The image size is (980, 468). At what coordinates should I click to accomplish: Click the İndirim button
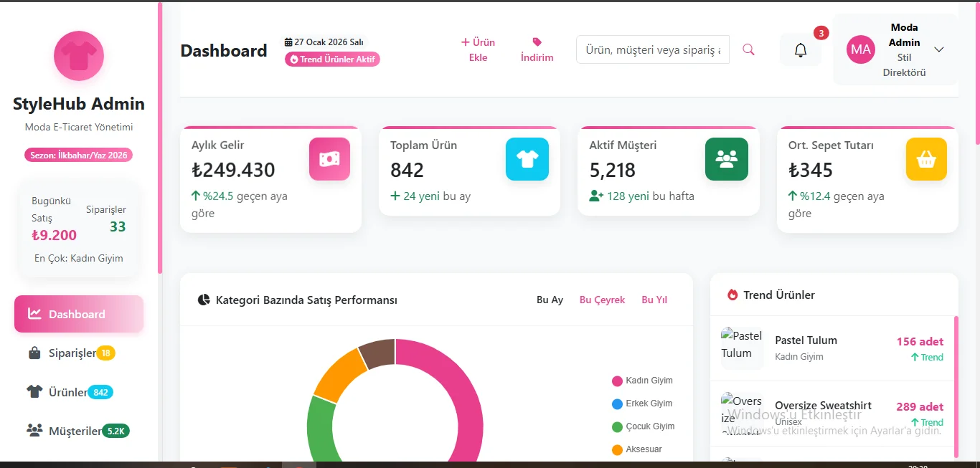537,49
